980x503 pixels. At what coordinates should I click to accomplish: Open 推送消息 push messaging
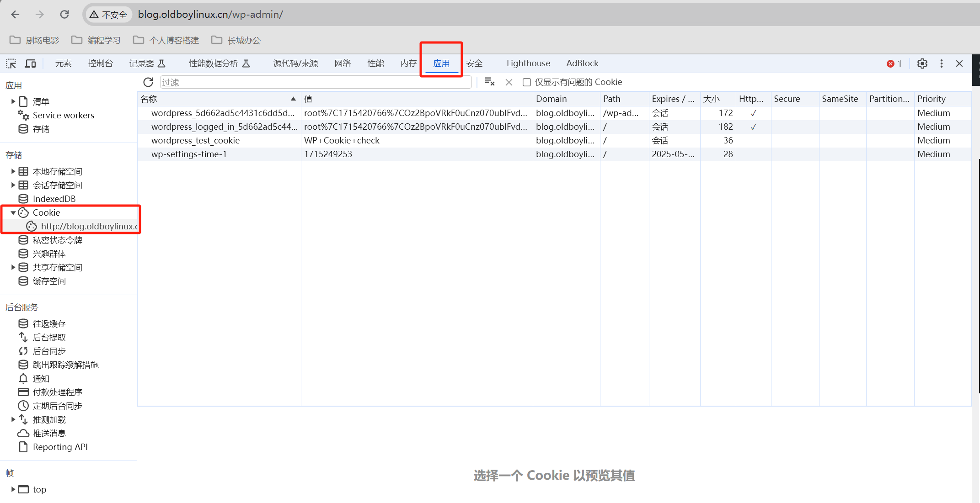pos(49,433)
